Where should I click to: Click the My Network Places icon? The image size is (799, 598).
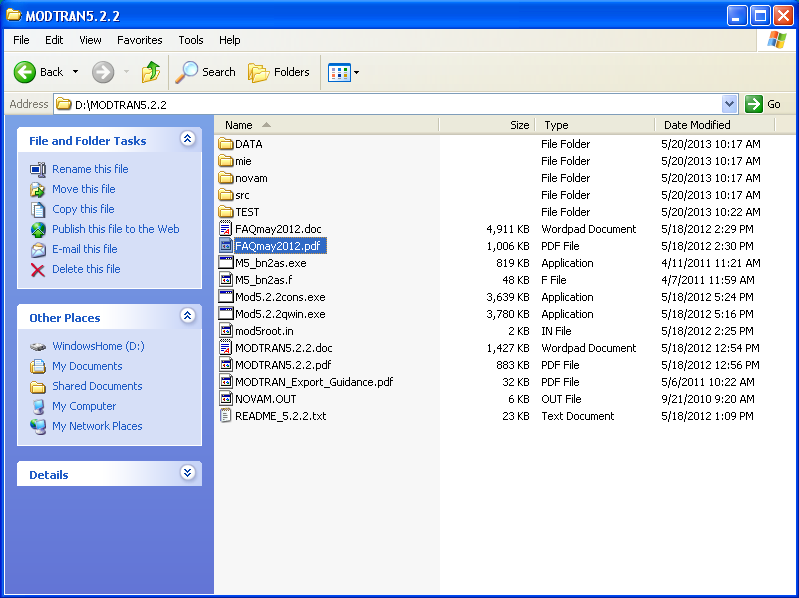click(38, 426)
